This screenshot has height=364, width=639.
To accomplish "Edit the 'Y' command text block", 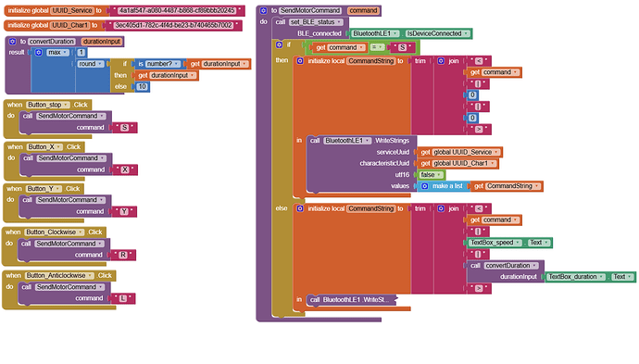I will pyautogui.click(x=124, y=212).
